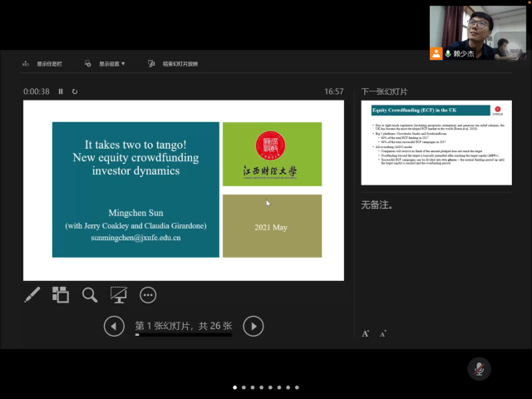
Task: Pause the slideshow timer
Action: pos(61,91)
